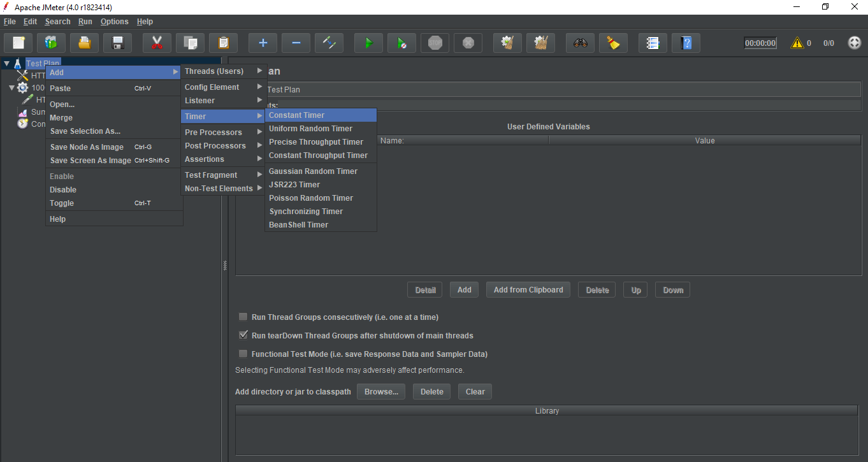Open the Help question mark toolbar icon
This screenshot has width=868, height=462.
[x=686, y=43]
